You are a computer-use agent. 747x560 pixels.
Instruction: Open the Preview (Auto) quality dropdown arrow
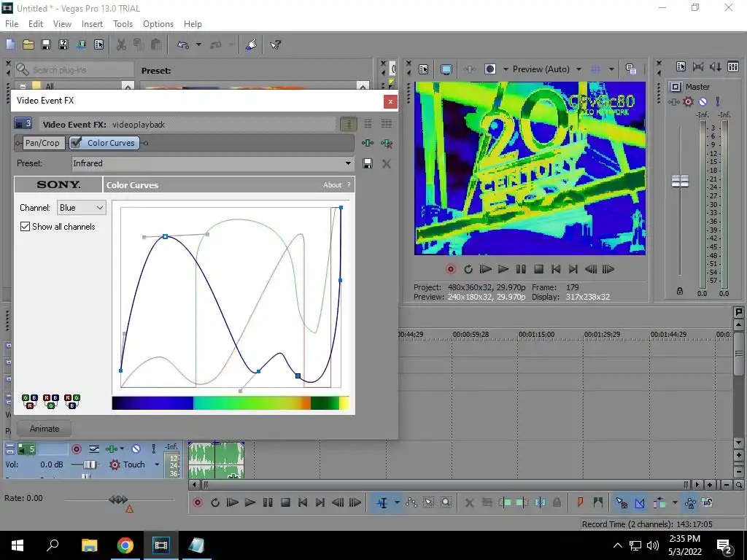(578, 69)
